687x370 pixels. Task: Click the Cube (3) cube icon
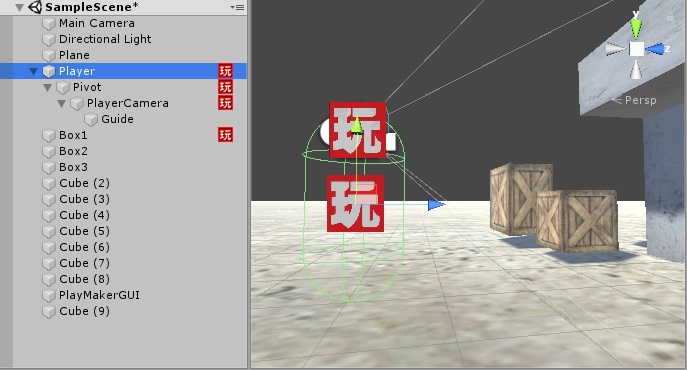[x=49, y=199]
